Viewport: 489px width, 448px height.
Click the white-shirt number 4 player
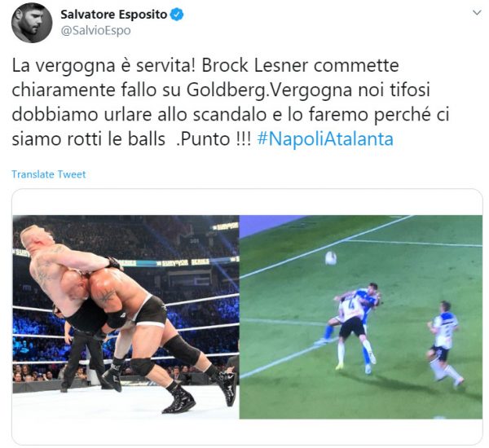(350, 331)
